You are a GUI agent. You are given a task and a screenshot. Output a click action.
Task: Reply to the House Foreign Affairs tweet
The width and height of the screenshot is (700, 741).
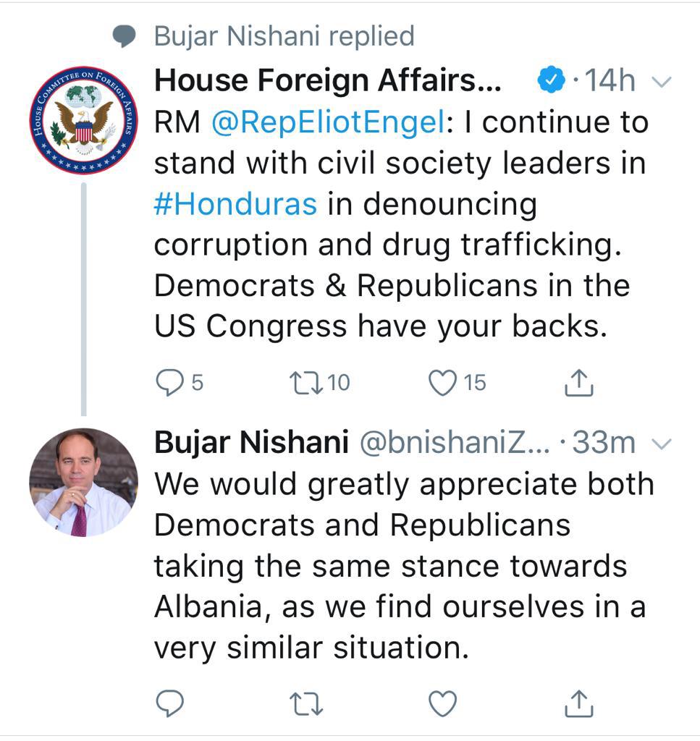[x=171, y=383]
